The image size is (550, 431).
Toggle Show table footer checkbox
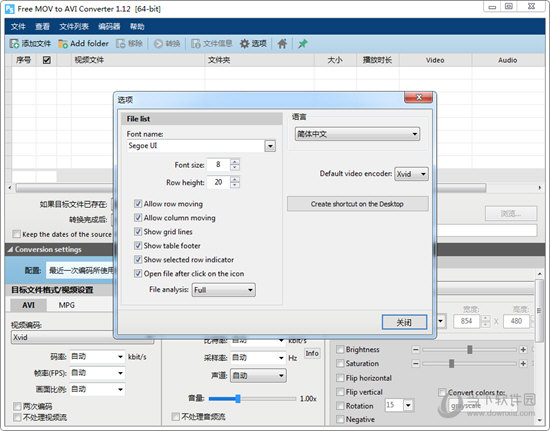[138, 246]
